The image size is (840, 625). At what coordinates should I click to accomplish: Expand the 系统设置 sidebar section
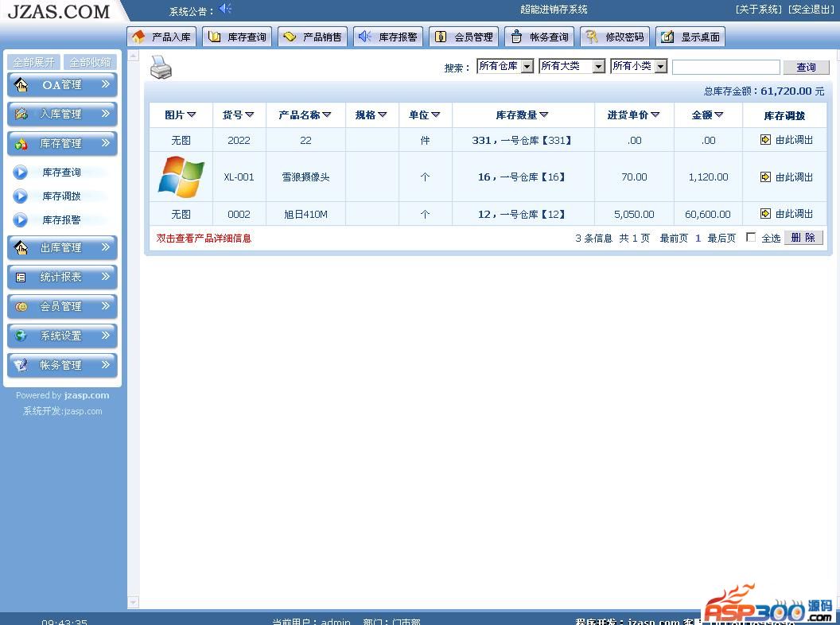[62, 336]
